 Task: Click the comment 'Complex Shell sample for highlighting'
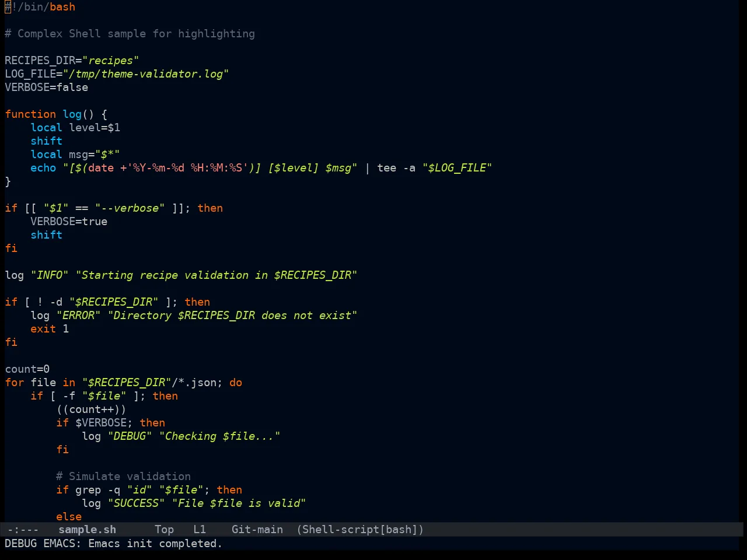136,34
